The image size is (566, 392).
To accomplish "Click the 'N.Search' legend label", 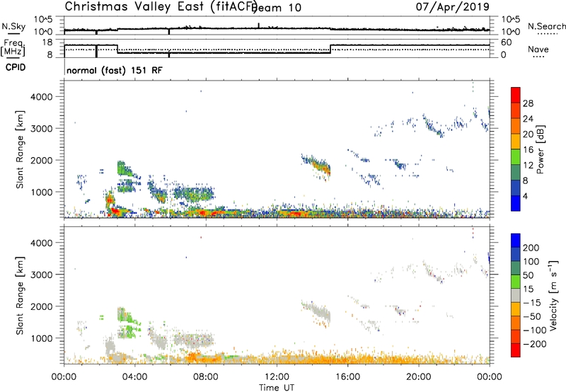I will pyautogui.click(x=546, y=26).
